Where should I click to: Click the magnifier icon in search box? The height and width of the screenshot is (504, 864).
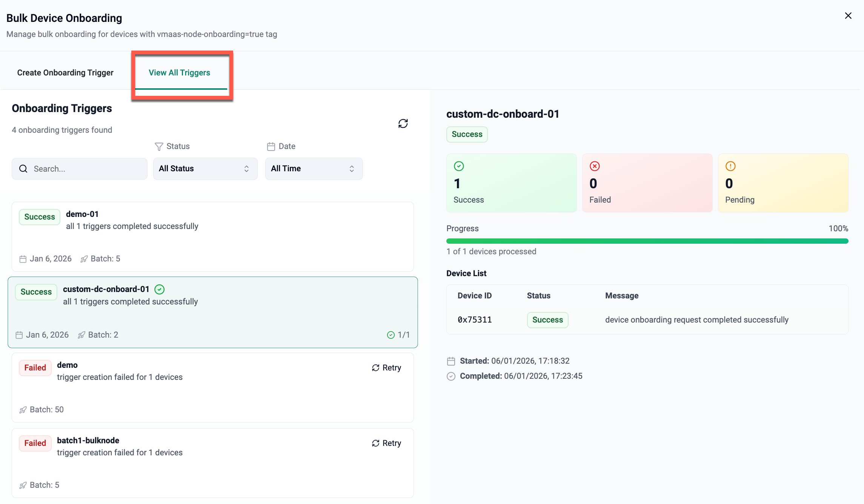[23, 169]
